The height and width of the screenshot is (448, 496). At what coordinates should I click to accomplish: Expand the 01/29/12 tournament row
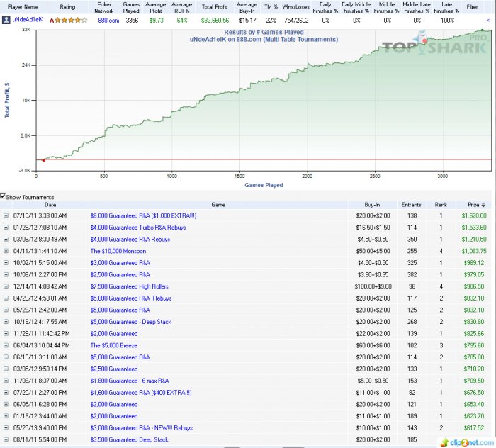(x=6, y=227)
